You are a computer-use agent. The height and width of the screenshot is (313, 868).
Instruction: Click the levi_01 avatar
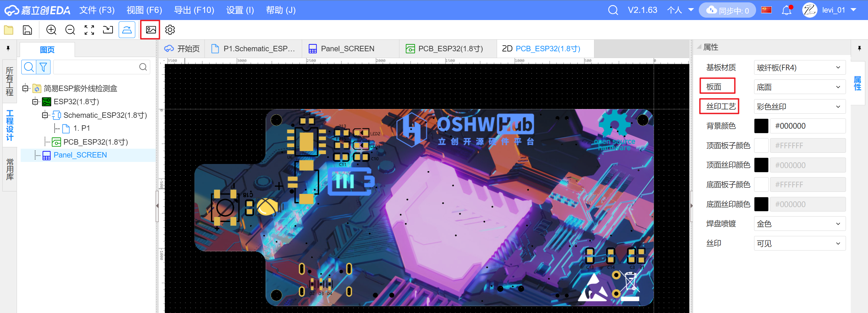[810, 10]
